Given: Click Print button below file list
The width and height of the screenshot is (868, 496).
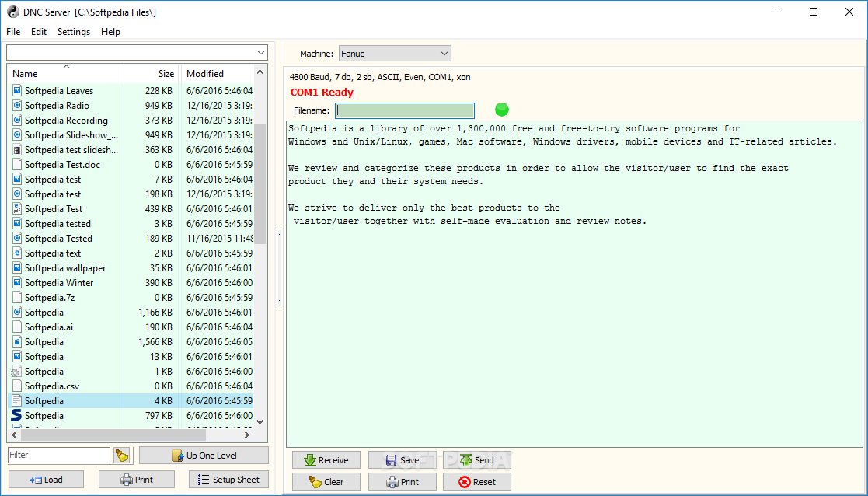Looking at the screenshot, I should click(137, 480).
